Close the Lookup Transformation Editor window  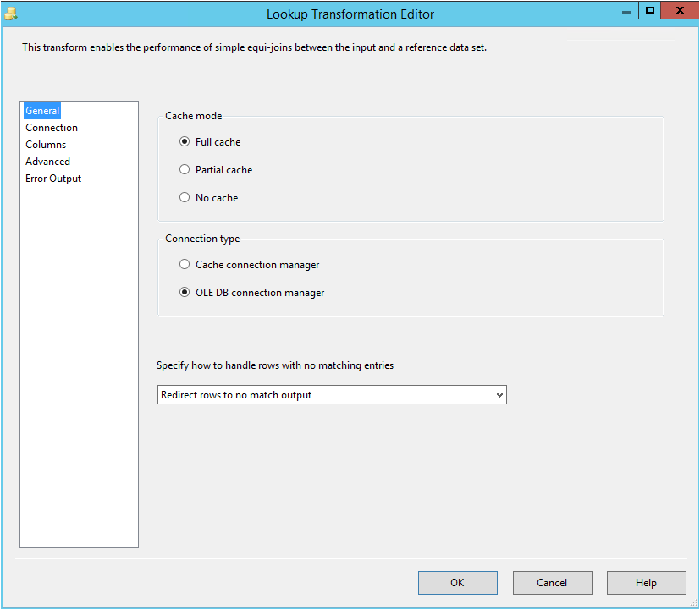click(680, 11)
